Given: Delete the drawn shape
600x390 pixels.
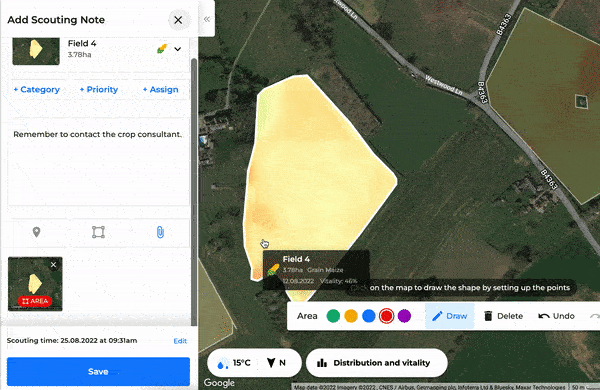Looking at the screenshot, I should click(x=503, y=316).
